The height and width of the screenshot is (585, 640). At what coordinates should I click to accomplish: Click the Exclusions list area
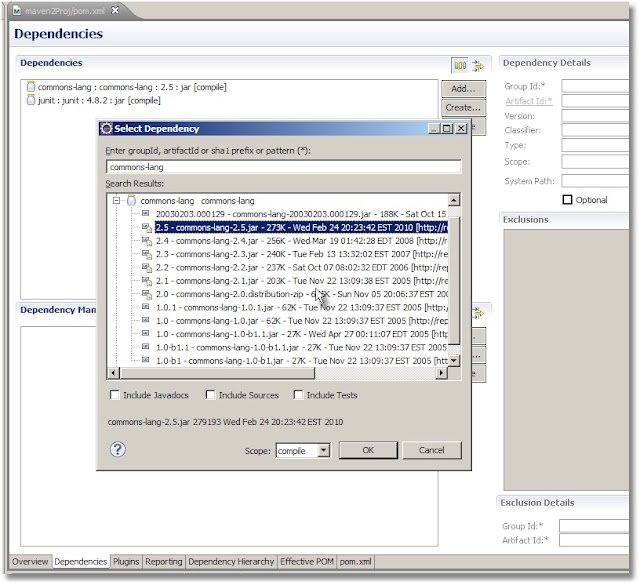(566, 359)
